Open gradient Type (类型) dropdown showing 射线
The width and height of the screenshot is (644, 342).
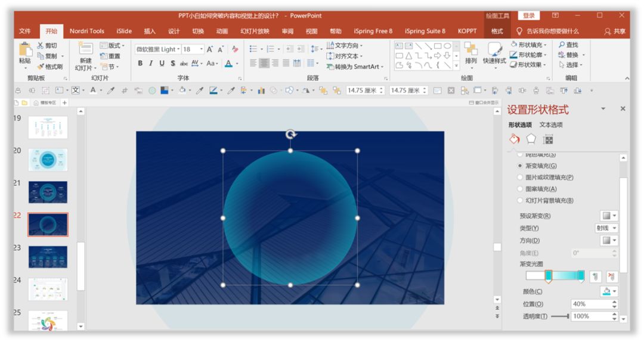click(x=606, y=228)
